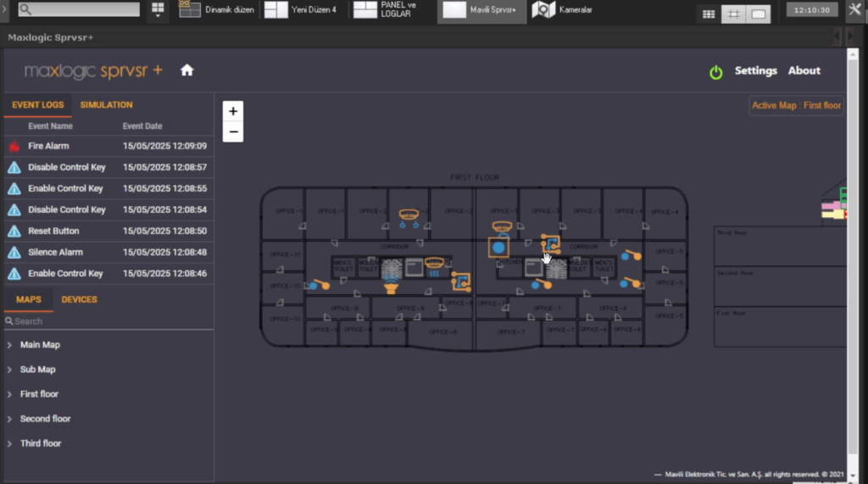Select the upper lever device icon near Office-5

pos(631,255)
